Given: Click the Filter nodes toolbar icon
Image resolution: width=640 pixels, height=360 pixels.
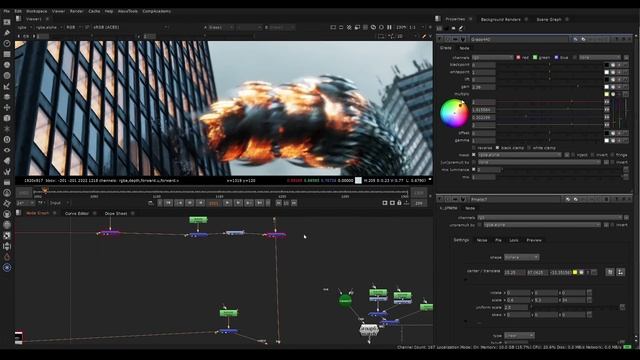Looking at the screenshot, I should tap(7, 75).
